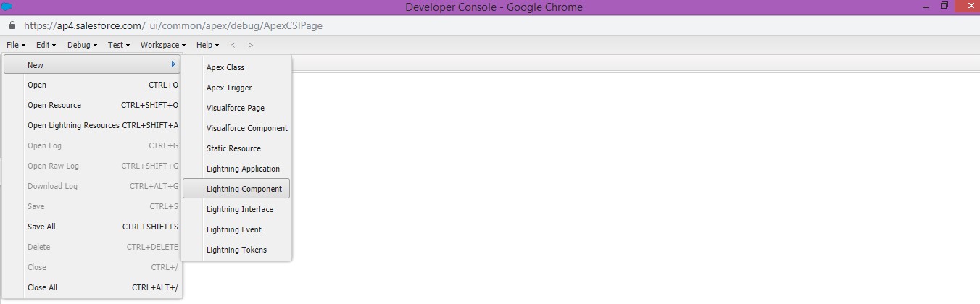Open the Test menu

click(x=118, y=45)
